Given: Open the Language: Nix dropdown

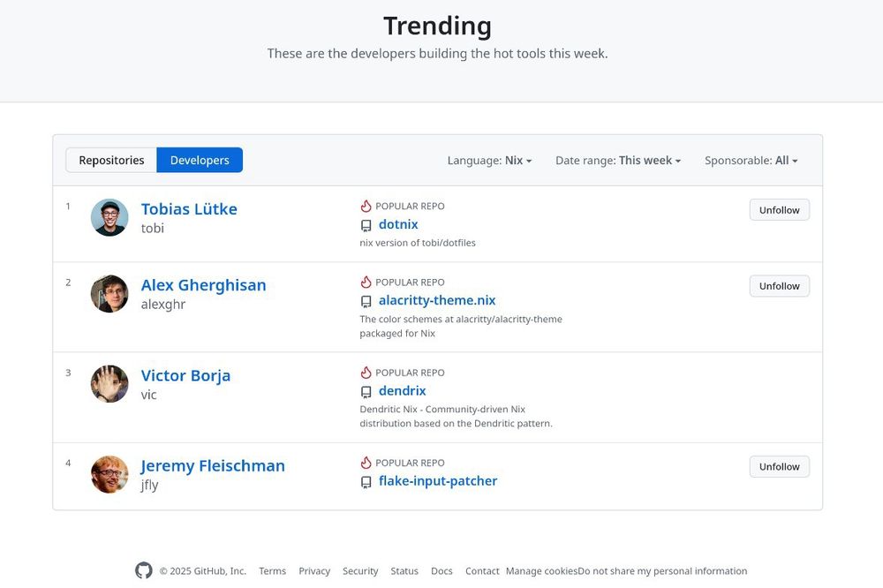Looking at the screenshot, I should (x=489, y=161).
